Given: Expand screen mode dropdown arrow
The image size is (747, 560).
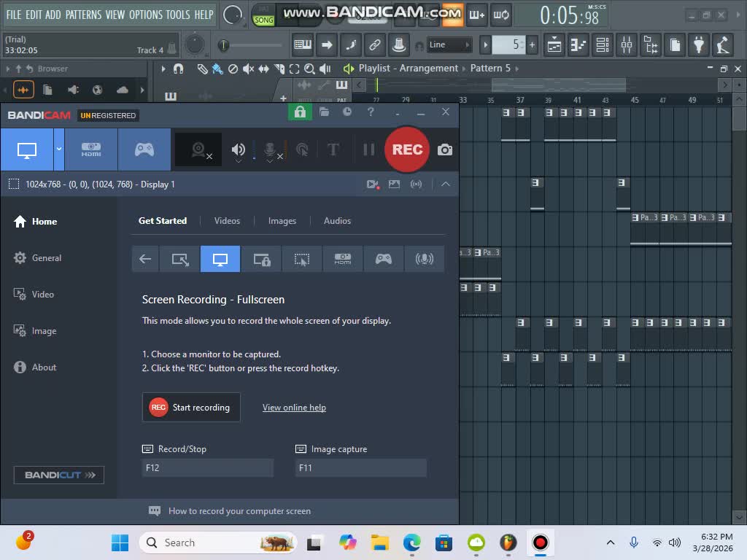Looking at the screenshot, I should (x=59, y=149).
